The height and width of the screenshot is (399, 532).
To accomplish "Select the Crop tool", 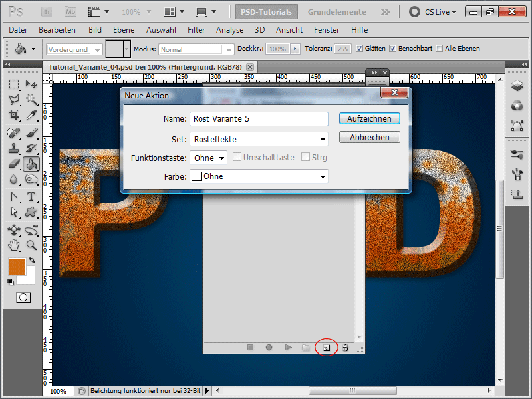I will coord(14,114).
